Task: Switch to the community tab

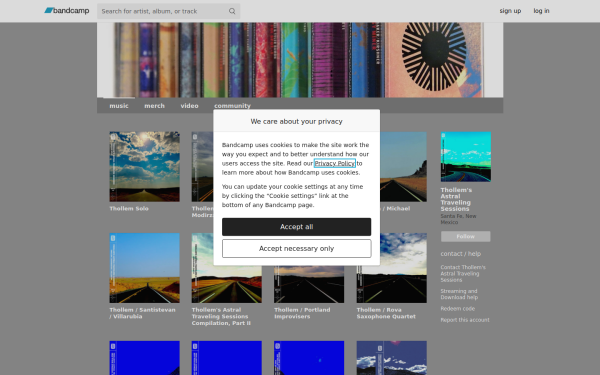Action: tap(232, 106)
